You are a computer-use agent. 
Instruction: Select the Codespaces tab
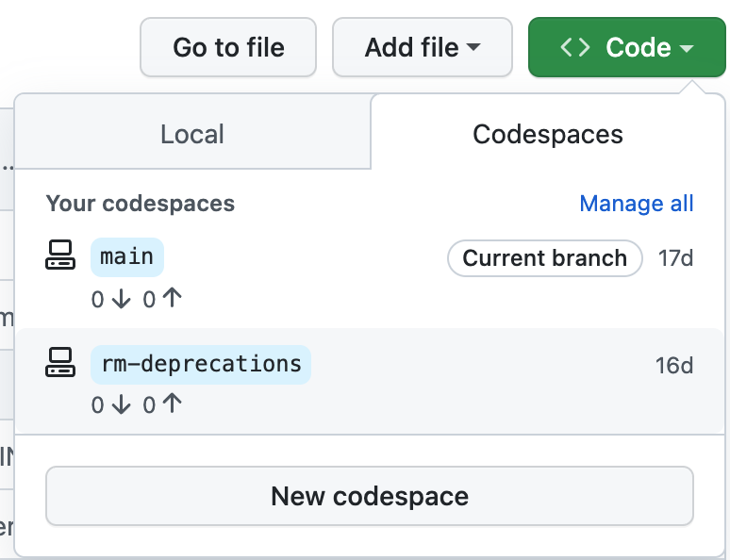(x=547, y=134)
